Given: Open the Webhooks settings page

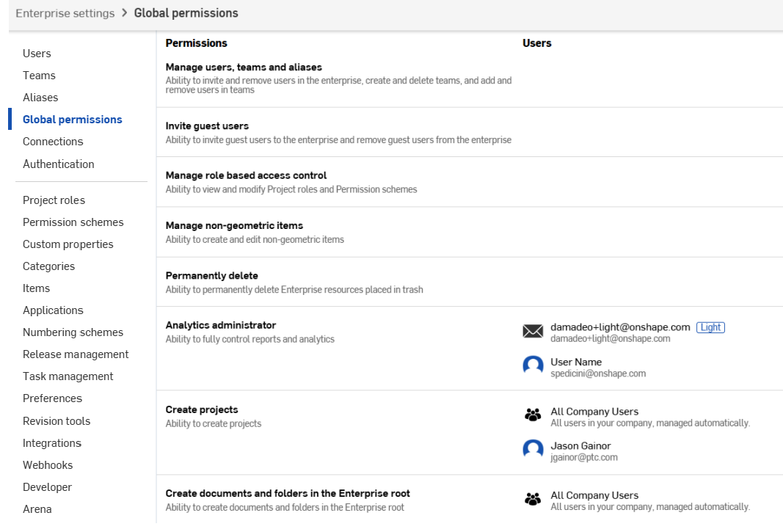Looking at the screenshot, I should pos(48,465).
